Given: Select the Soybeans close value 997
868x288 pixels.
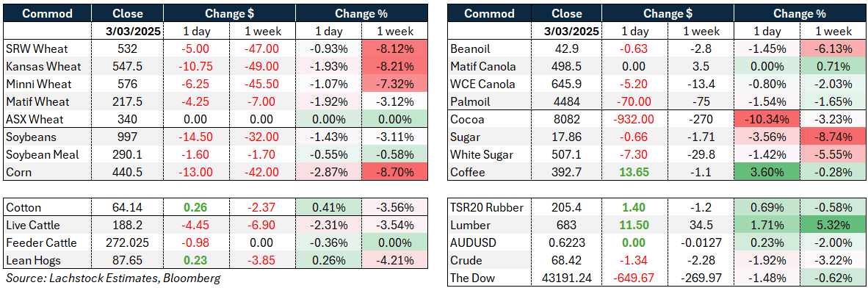Looking at the screenshot, I should [127, 137].
